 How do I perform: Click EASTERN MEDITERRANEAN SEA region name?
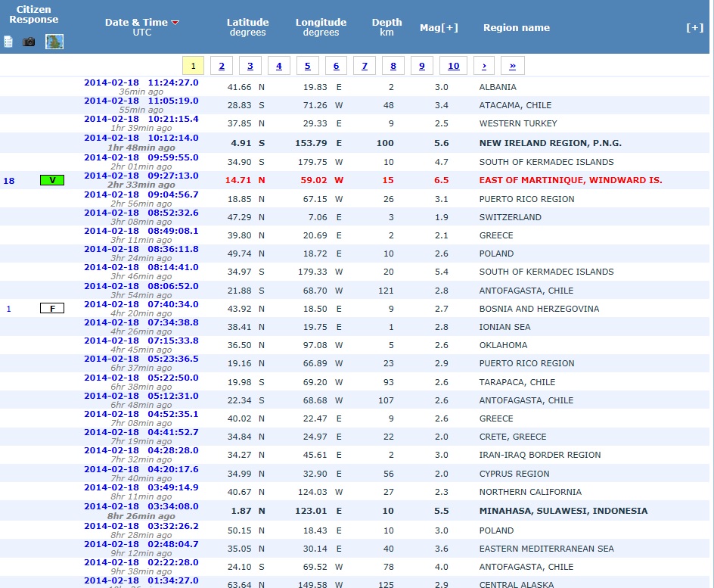[x=546, y=549]
